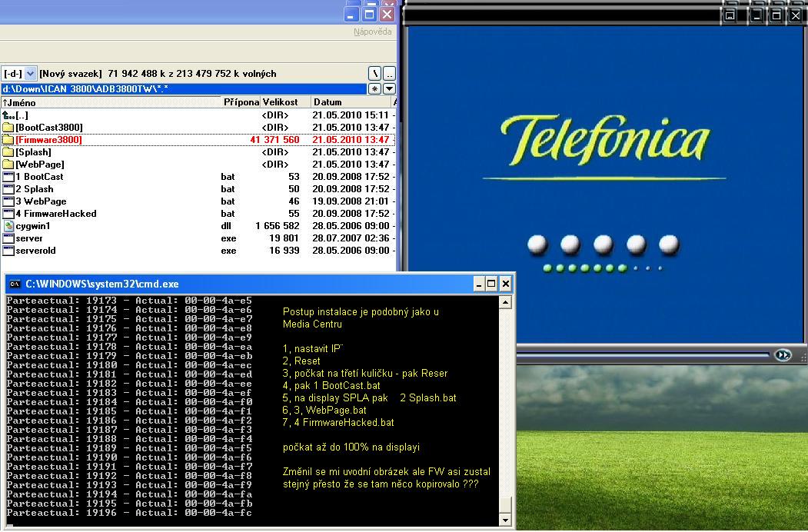Click the path bar d:\Down\ICAN 3800\ADB3800TW
The height and width of the screenshot is (532, 808).
(x=184, y=88)
